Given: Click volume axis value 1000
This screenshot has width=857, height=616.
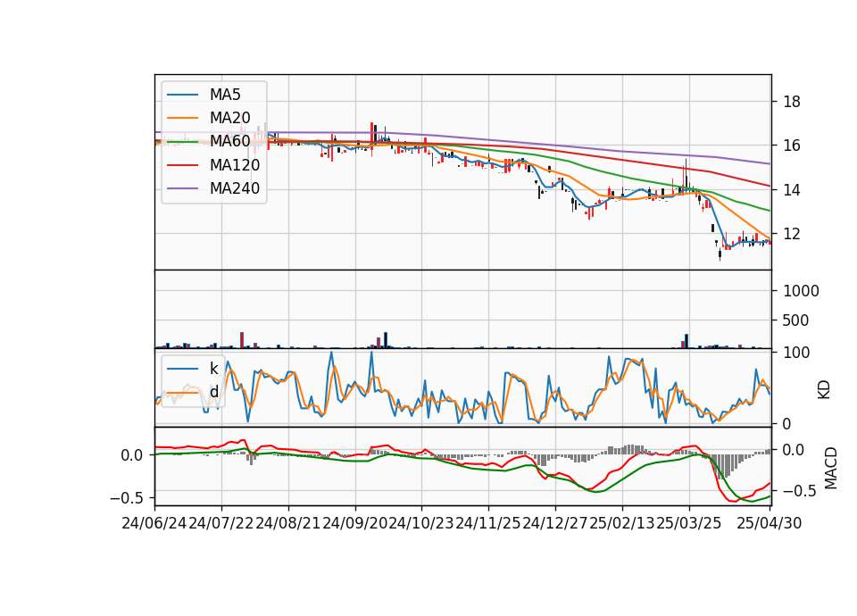Looking at the screenshot, I should coord(802,291).
